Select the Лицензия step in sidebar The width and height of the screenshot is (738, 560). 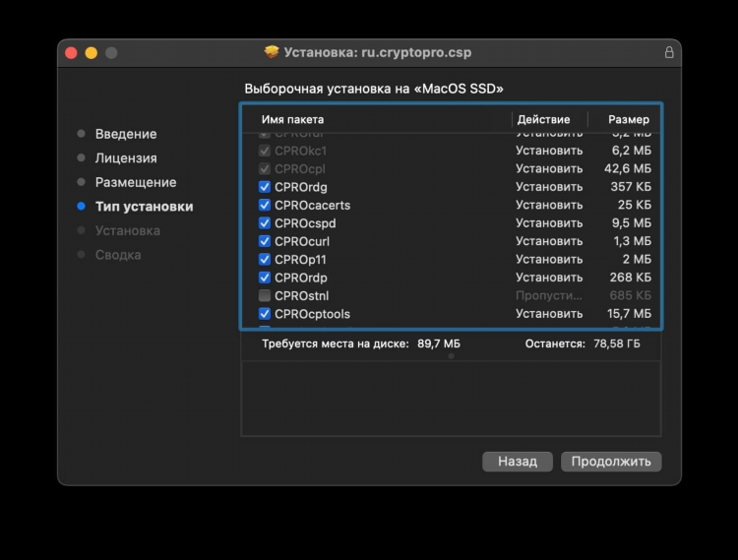click(x=126, y=158)
